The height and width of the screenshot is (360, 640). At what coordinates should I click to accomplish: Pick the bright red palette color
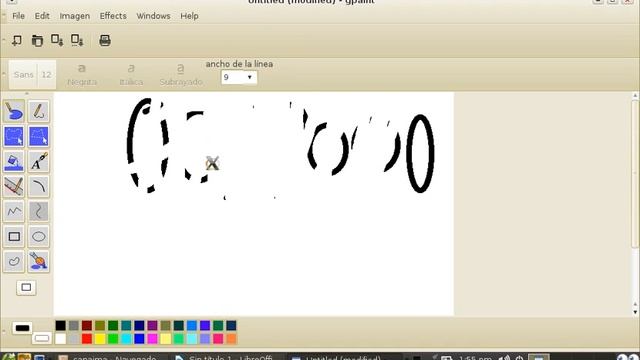click(87, 338)
